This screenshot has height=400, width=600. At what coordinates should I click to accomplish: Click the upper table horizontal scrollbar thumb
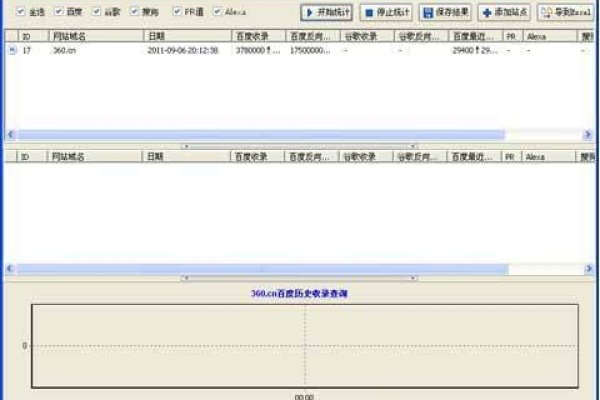point(261,134)
